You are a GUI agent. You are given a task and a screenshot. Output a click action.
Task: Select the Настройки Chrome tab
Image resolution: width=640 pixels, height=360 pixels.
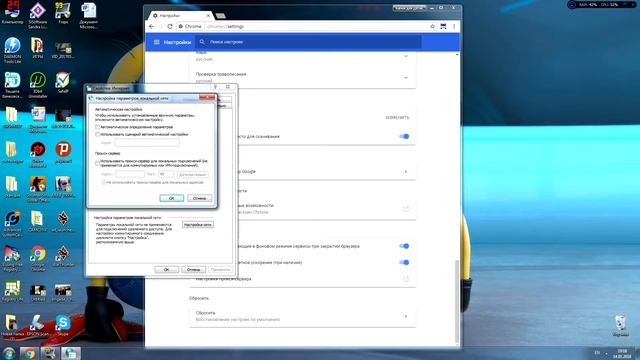[180, 16]
